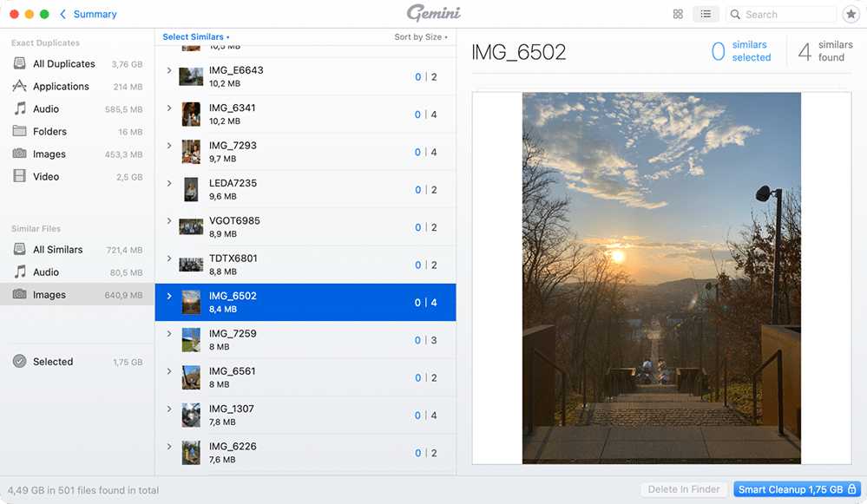Expand the IMG_7293 group
The height and width of the screenshot is (504, 867).
pyautogui.click(x=169, y=146)
